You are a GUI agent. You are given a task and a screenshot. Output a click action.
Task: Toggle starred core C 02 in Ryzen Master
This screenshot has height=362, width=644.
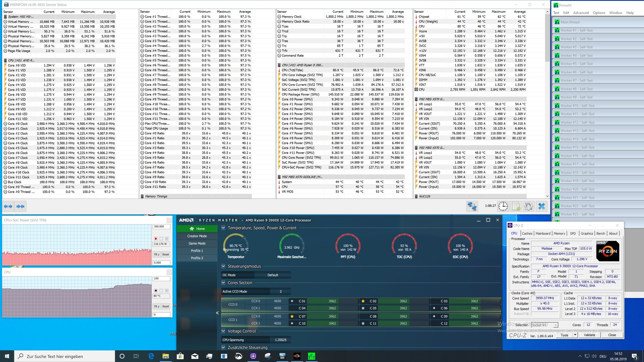[x=363, y=301]
